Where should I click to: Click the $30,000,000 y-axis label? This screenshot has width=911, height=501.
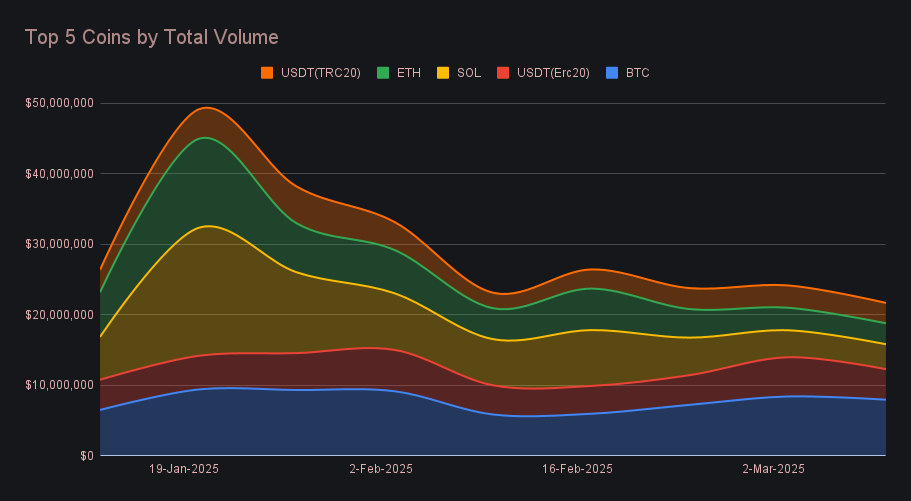(60, 244)
